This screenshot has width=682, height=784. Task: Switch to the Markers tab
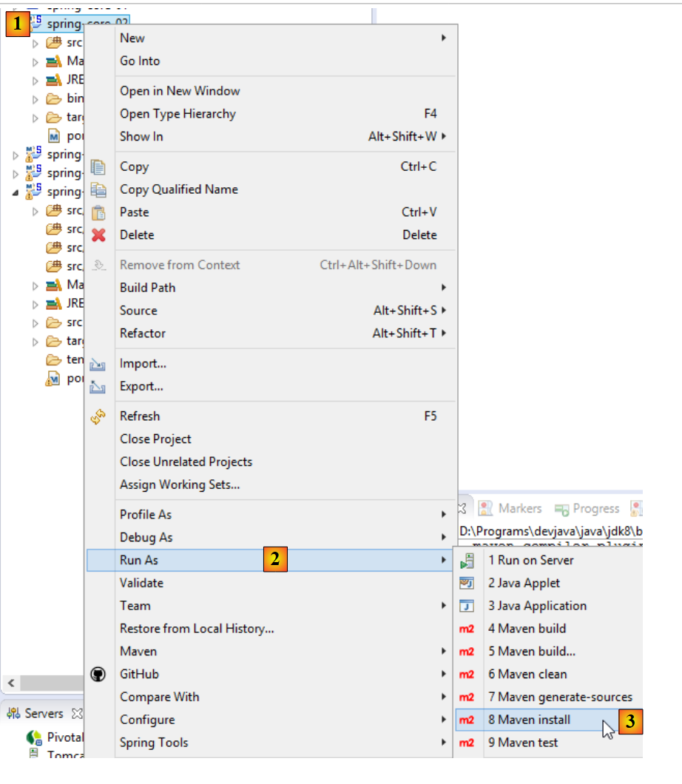[x=519, y=509]
